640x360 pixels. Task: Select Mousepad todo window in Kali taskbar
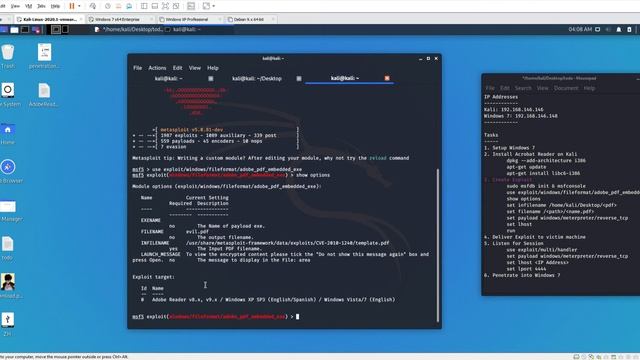pos(128,29)
